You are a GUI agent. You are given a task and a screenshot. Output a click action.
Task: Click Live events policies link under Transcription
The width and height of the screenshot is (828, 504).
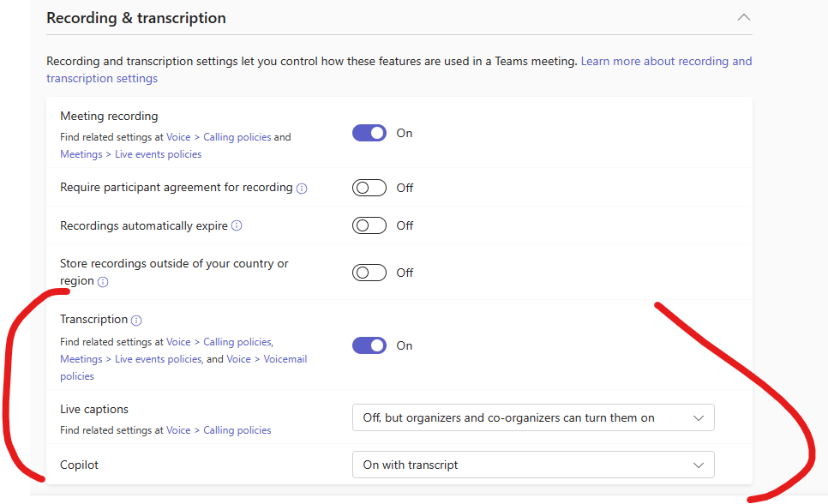[158, 358]
